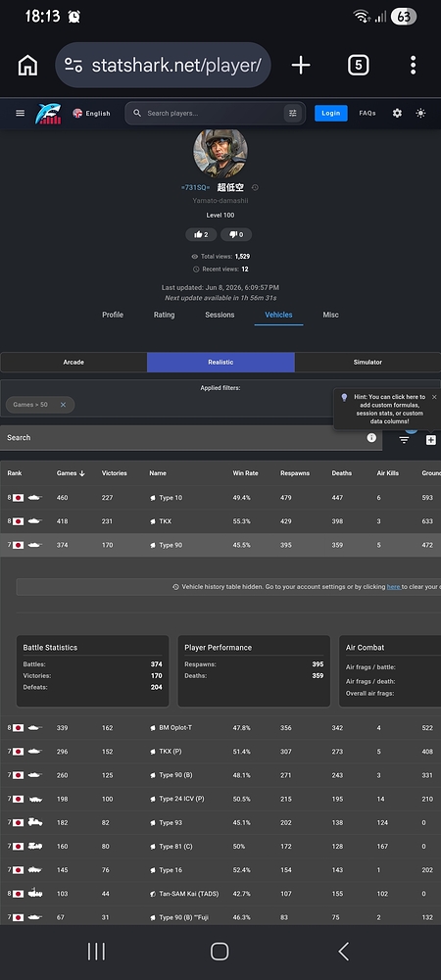Open the English language selector

click(91, 113)
